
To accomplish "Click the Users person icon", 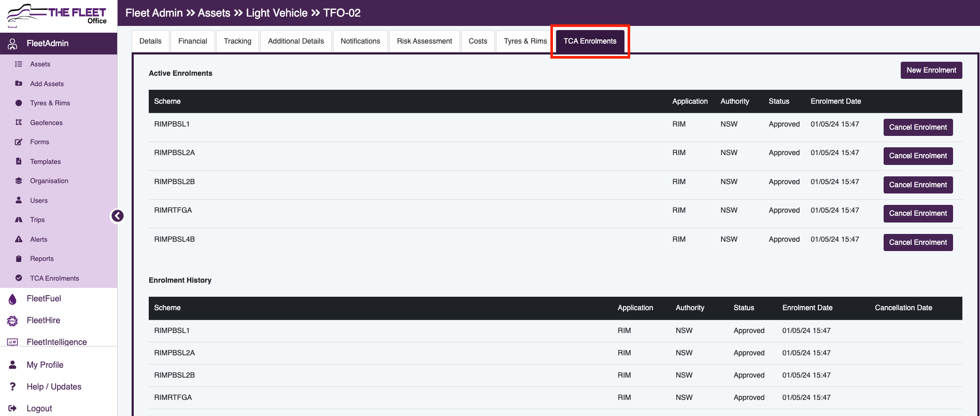I will (19, 200).
